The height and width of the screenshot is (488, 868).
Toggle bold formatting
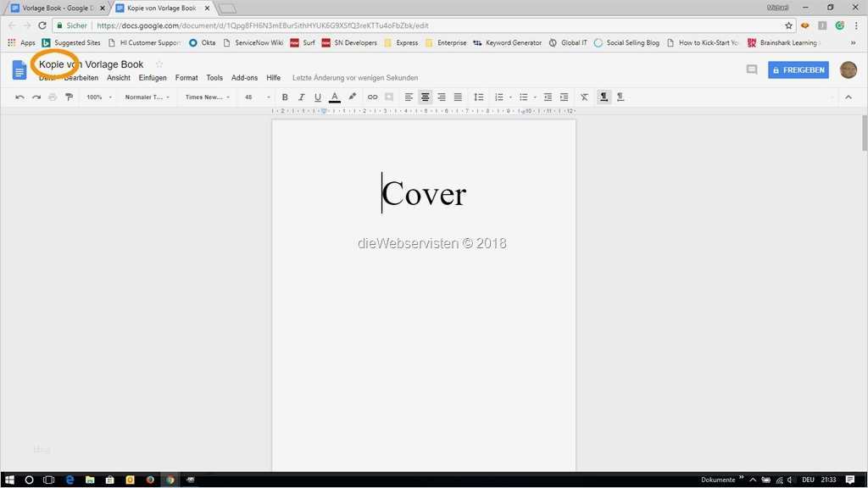coord(285,97)
